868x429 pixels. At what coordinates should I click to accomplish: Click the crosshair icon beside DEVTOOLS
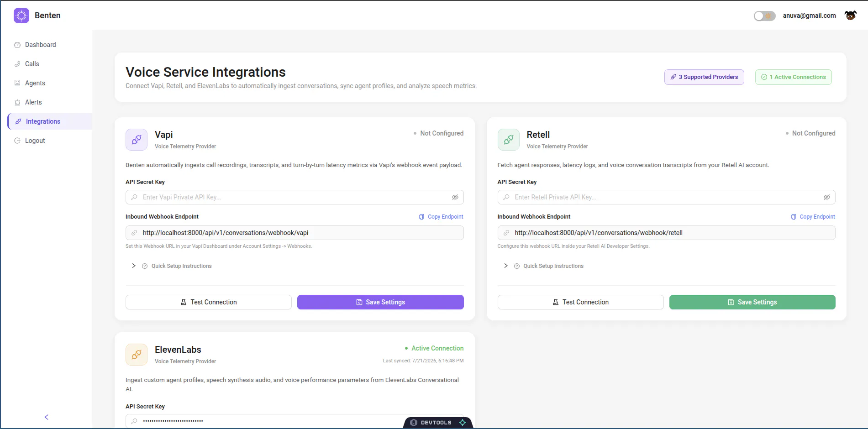pyautogui.click(x=463, y=423)
